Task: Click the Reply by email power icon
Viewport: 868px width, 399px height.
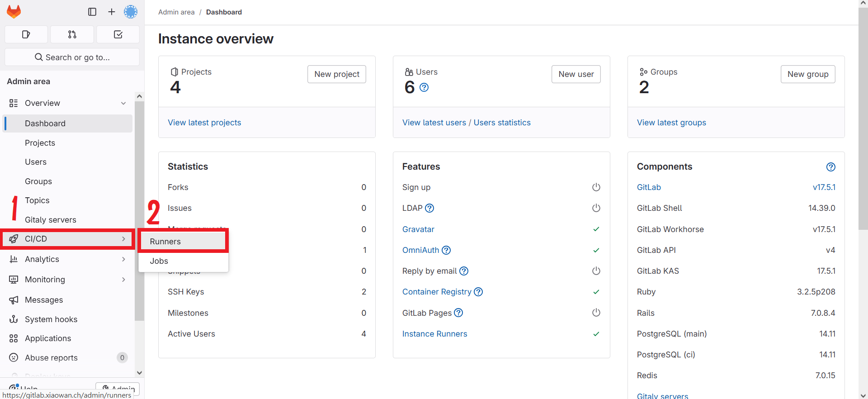Action: point(596,271)
